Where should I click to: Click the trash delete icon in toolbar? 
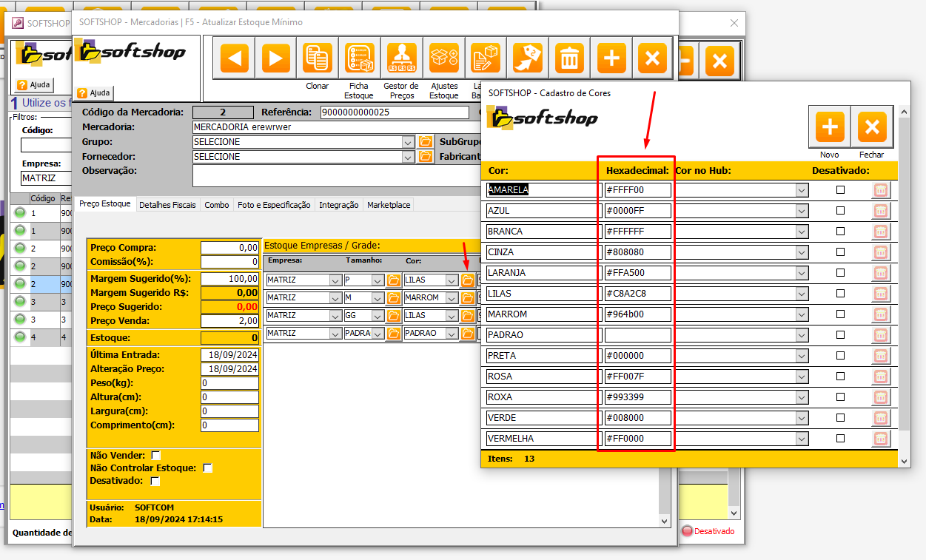tap(569, 58)
